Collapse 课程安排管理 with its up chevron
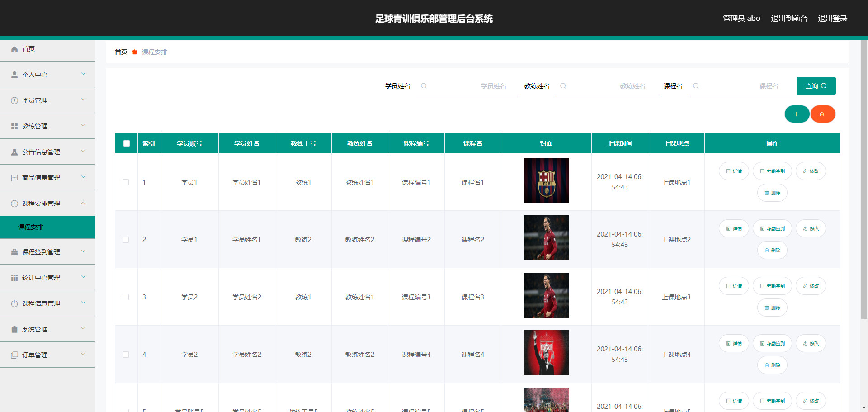Viewport: 868px width, 412px height. click(83, 203)
